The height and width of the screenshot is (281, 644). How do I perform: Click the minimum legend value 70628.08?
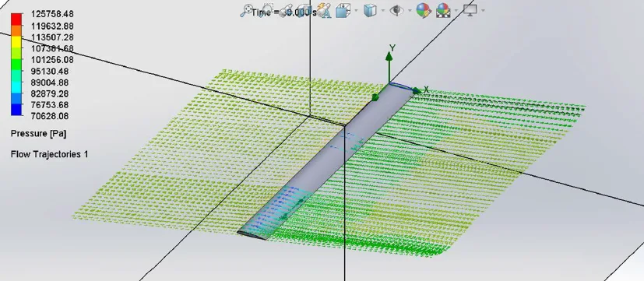pyautogui.click(x=49, y=116)
